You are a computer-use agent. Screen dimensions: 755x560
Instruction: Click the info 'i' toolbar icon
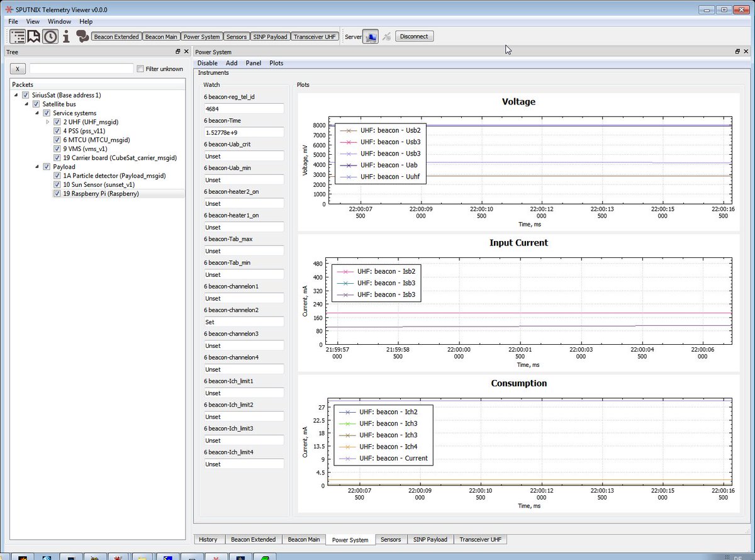tap(66, 36)
